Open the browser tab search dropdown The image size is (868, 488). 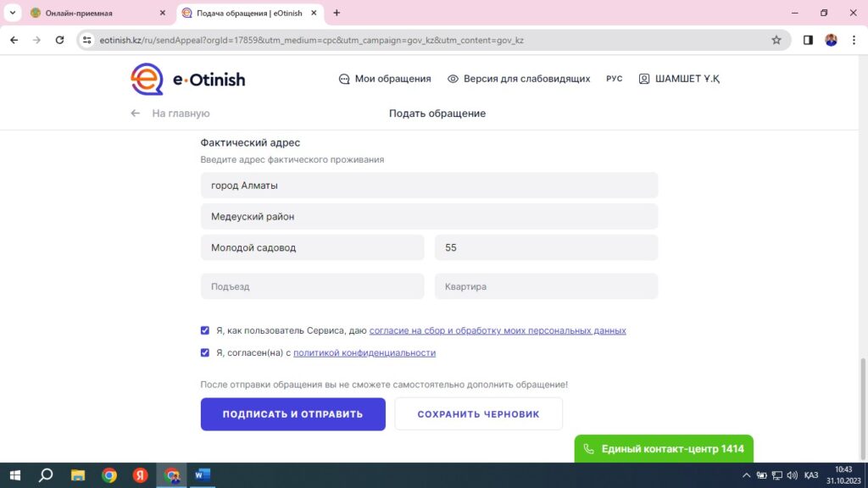pos(13,14)
